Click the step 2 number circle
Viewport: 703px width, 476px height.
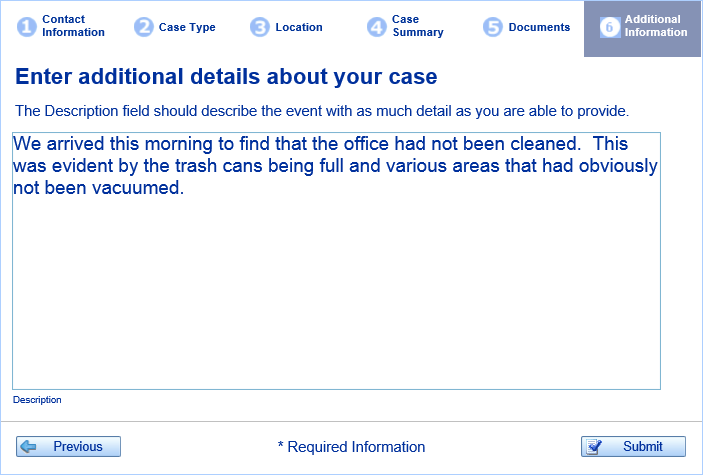[143, 27]
